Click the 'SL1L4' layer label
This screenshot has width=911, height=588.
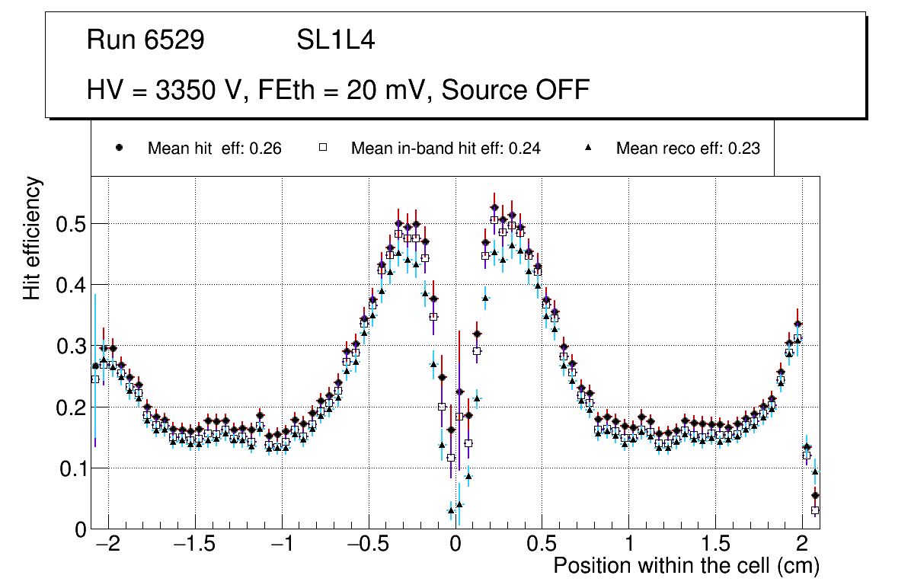[335, 40]
